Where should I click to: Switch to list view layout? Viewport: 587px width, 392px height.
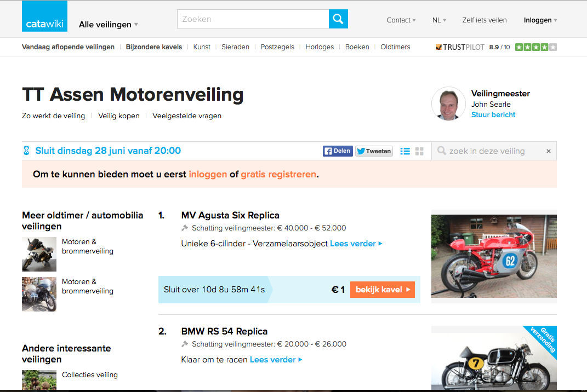[x=404, y=151]
